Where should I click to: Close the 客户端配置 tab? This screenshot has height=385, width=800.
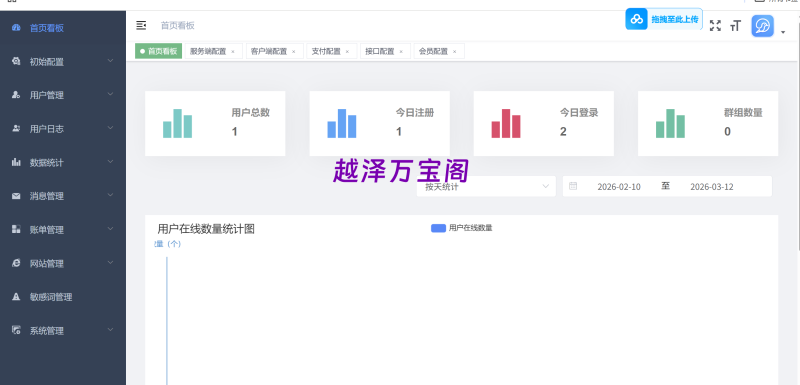(x=294, y=52)
